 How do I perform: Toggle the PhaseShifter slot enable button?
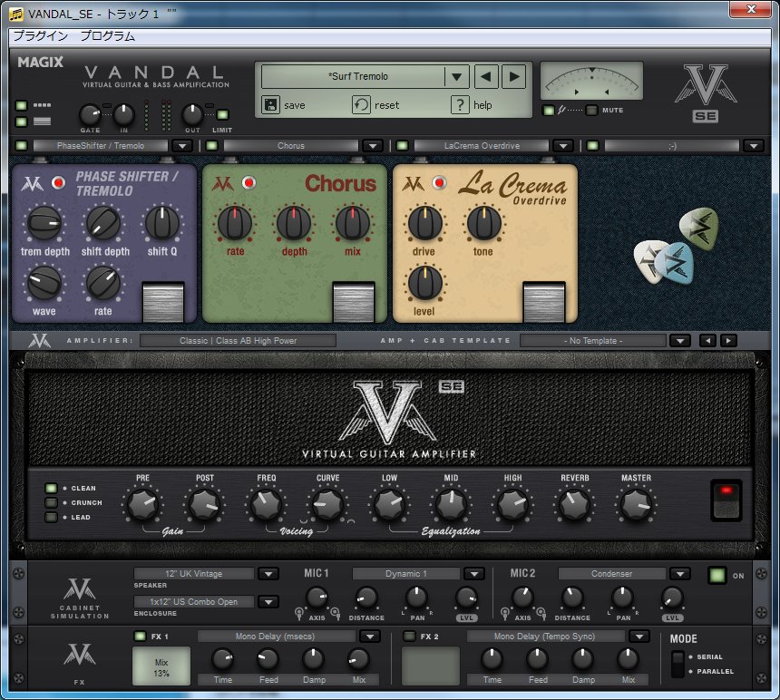(22, 146)
